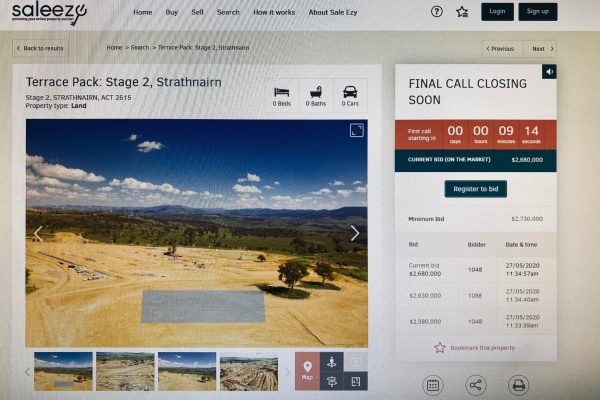Image resolution: width=600 pixels, height=400 pixels.
Task: Advance thumbnail strip with right chevron
Action: [x=287, y=372]
